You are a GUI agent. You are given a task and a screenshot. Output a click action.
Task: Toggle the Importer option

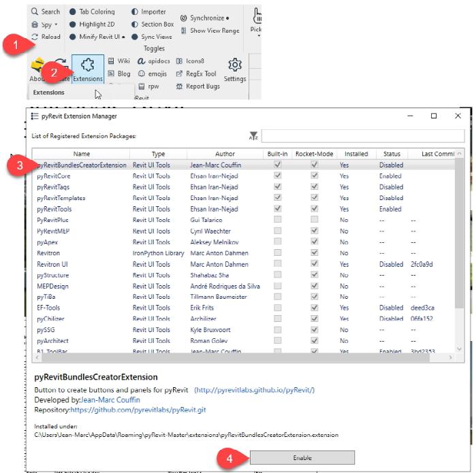tap(148, 12)
